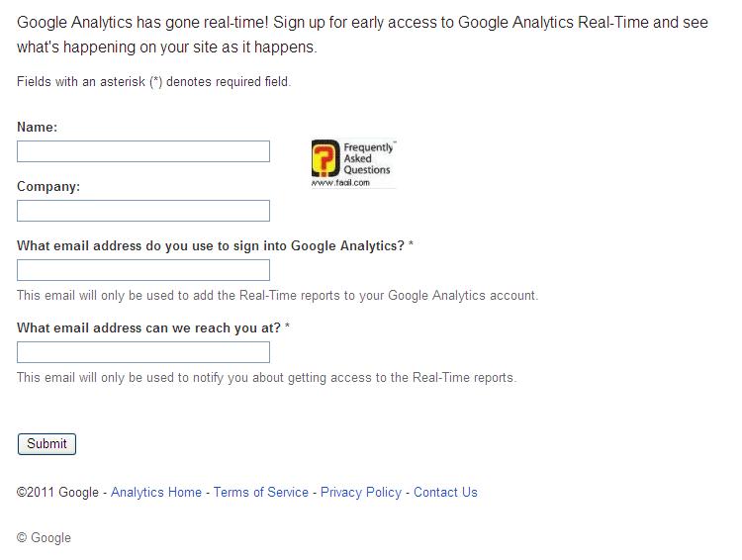This screenshot has width=742, height=560.
Task: Click the "©2011 Google" copyright text
Action: point(57,492)
